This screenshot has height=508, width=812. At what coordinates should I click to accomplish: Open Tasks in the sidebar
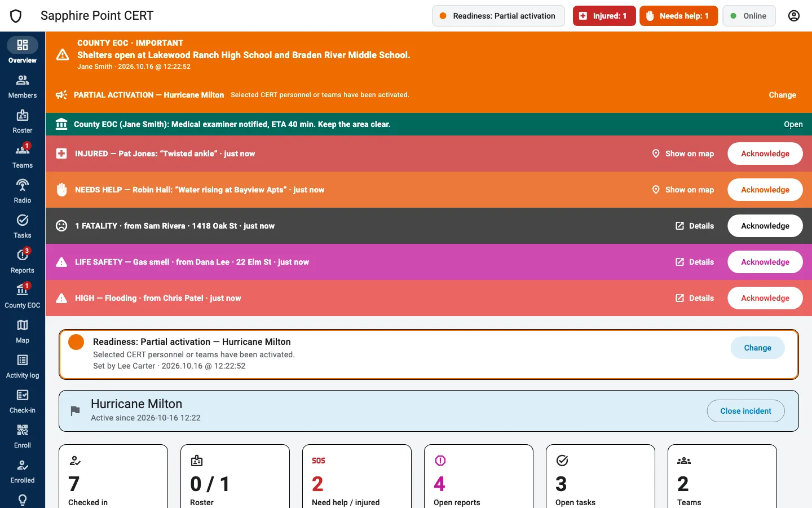tap(23, 226)
